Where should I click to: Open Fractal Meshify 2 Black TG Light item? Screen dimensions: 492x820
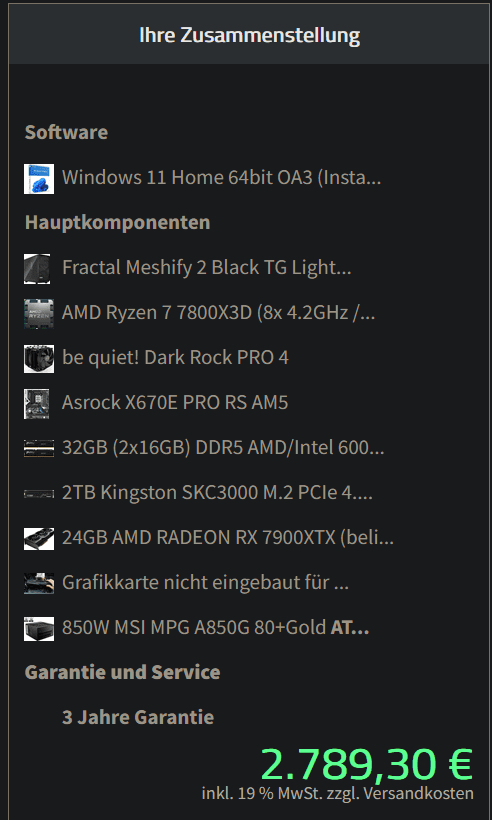tap(207, 268)
